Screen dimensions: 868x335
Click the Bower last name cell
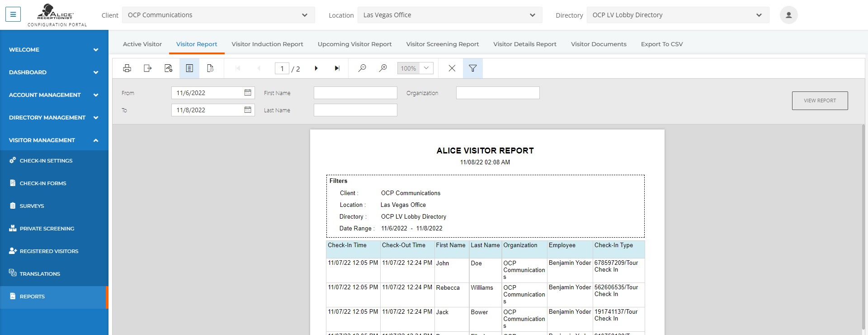coord(485,320)
